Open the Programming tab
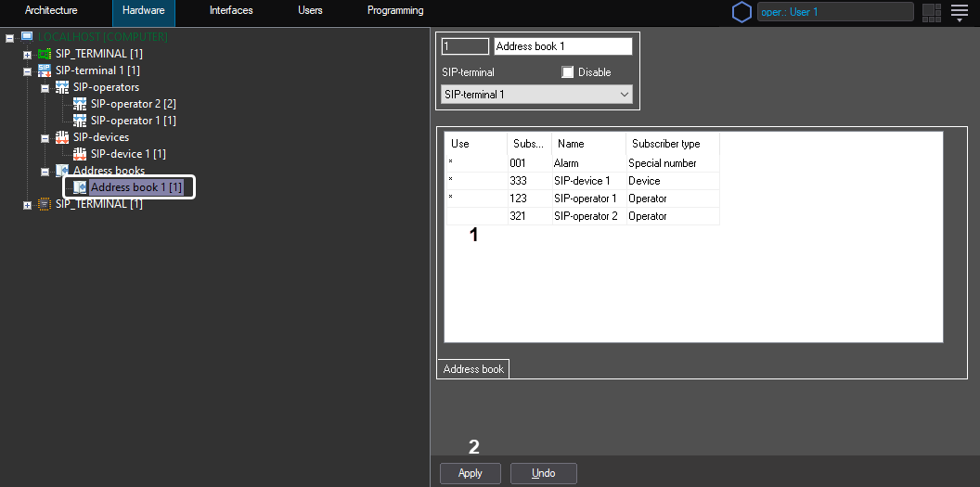 (x=395, y=11)
